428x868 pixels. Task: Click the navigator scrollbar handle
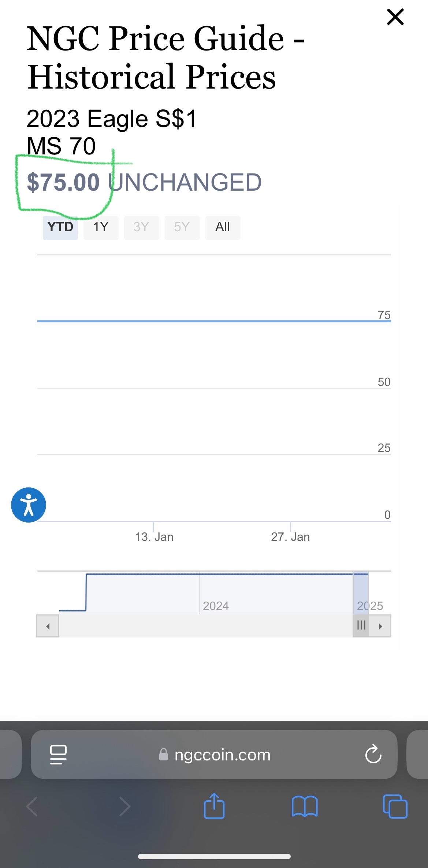(361, 626)
